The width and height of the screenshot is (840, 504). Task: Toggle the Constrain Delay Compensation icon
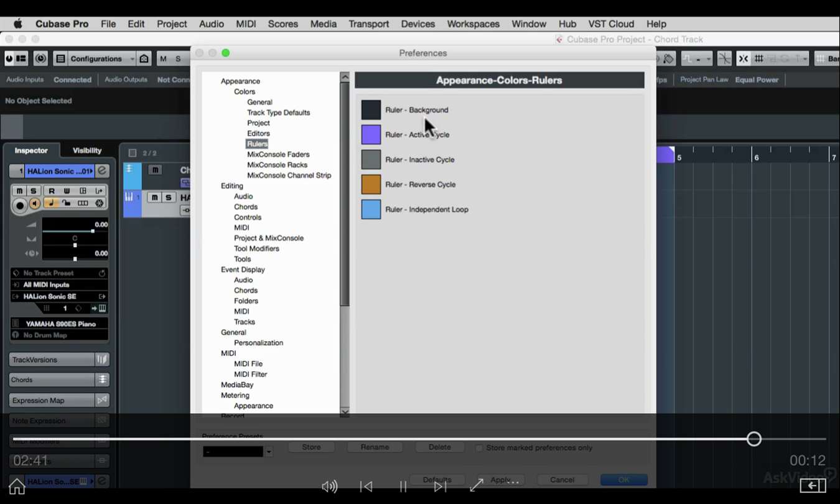[41, 58]
